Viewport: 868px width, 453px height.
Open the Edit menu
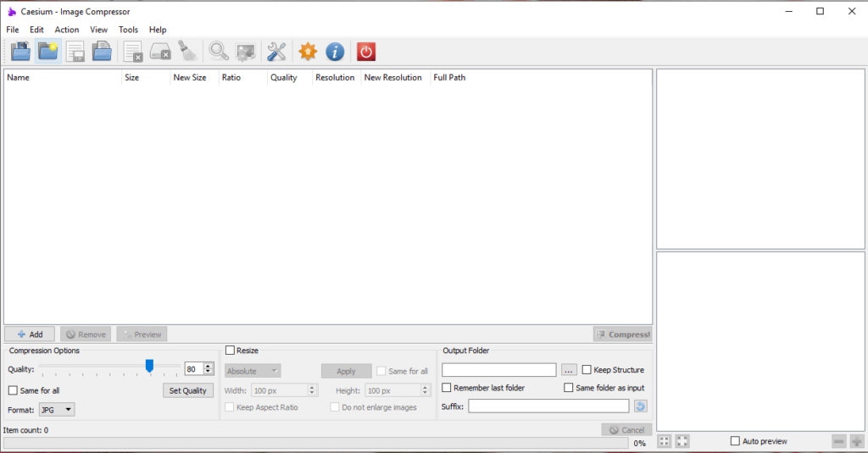36,30
